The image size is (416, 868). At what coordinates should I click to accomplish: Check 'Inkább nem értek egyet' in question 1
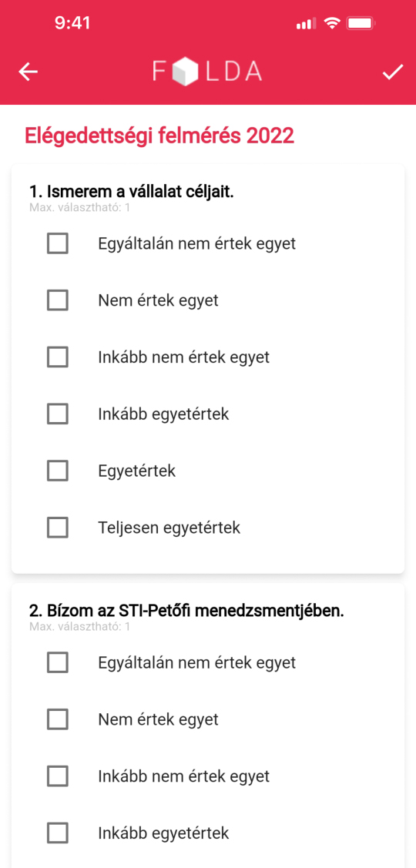(x=58, y=357)
